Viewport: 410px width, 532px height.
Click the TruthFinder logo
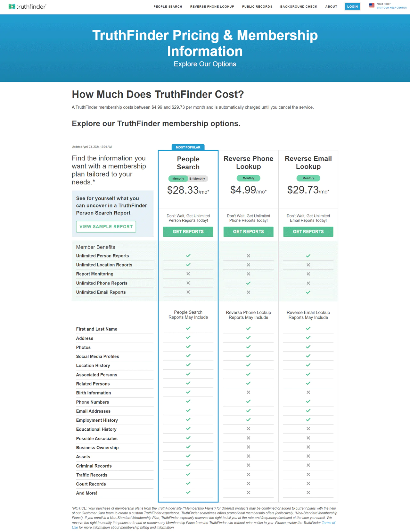click(x=28, y=6)
